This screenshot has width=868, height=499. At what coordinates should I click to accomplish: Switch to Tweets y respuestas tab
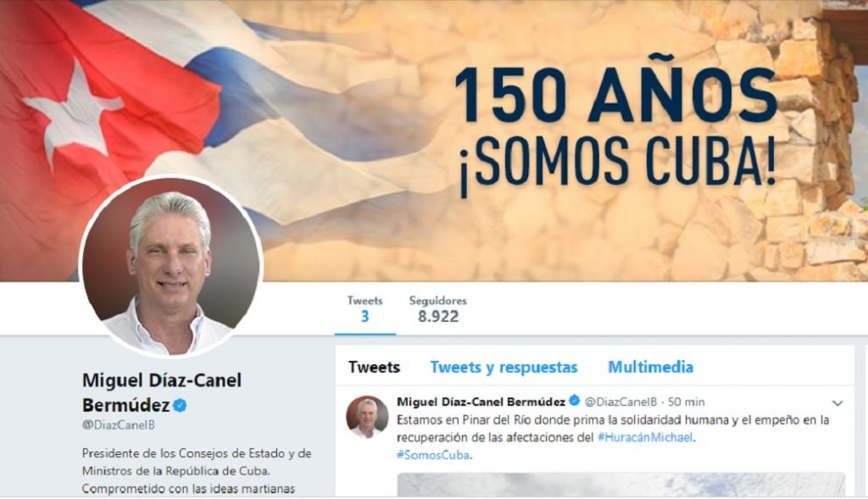(x=504, y=368)
